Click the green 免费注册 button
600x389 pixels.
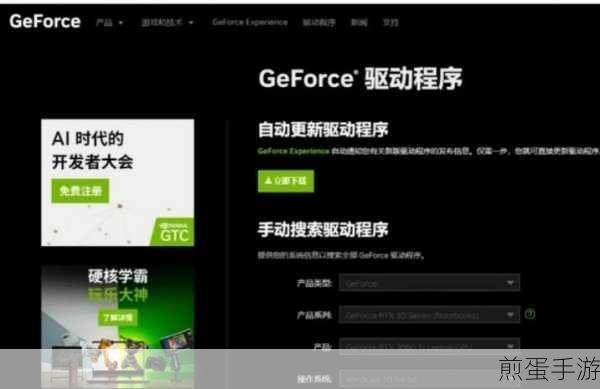click(x=80, y=190)
